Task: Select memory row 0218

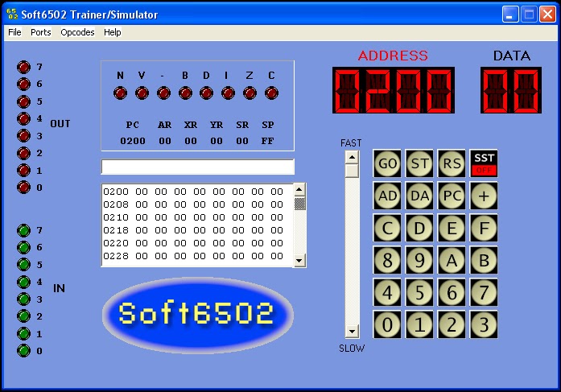Action: coord(193,230)
